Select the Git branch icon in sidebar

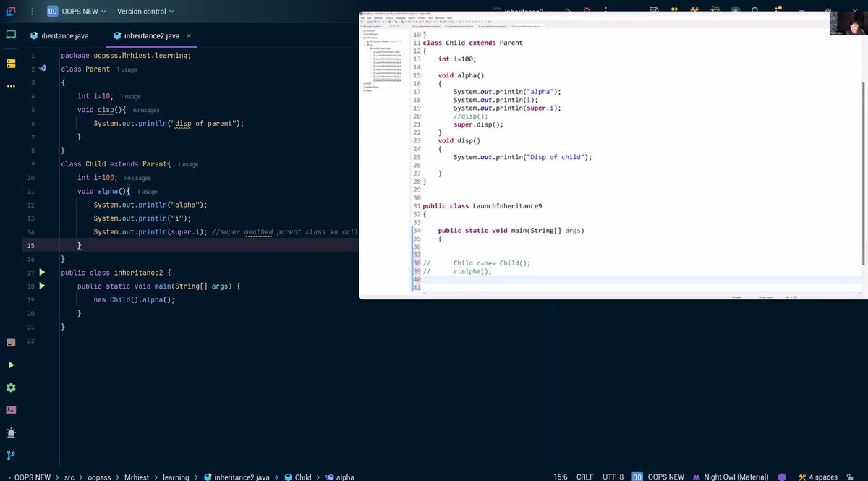pos(12,456)
